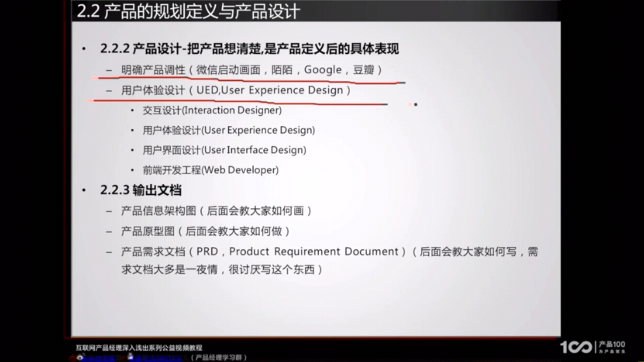Viewport: 644px width, 362px height.
Task: Click the 产品原型图 line
Action: [x=205, y=231]
